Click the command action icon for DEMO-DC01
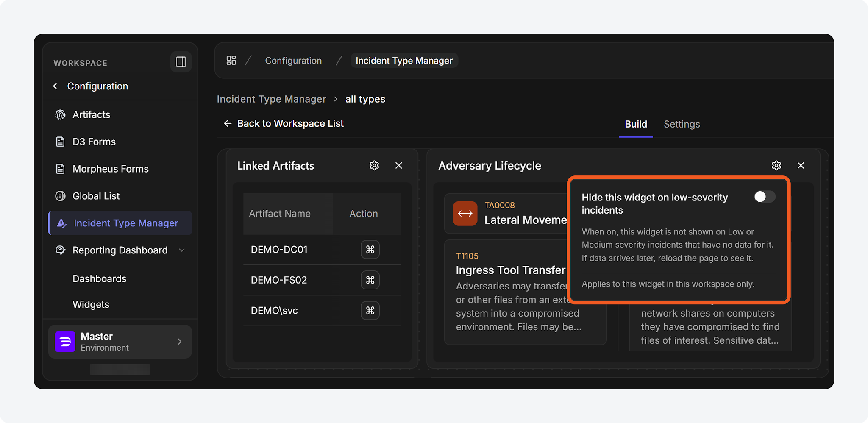 click(x=370, y=250)
